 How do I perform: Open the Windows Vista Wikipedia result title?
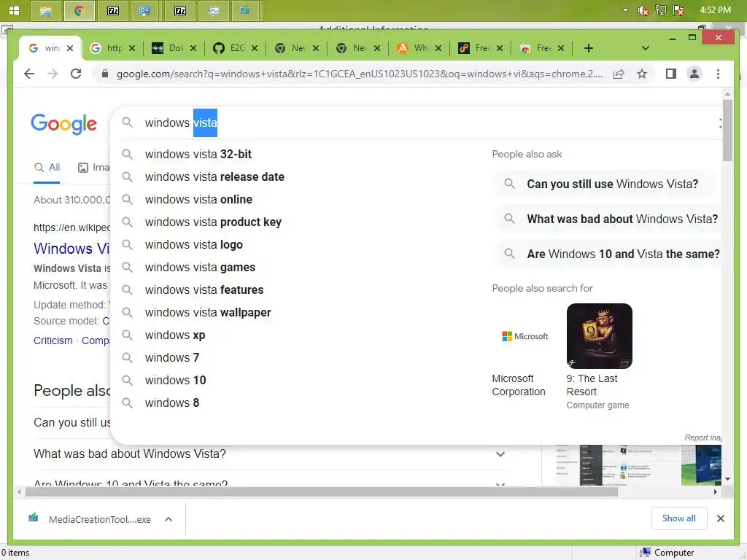[71, 249]
